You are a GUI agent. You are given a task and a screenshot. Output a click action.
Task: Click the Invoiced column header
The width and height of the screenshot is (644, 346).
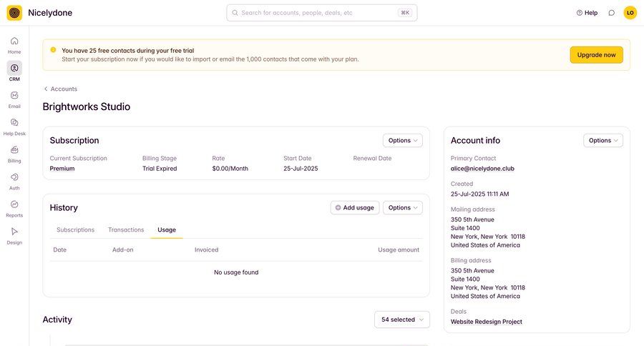tap(207, 249)
